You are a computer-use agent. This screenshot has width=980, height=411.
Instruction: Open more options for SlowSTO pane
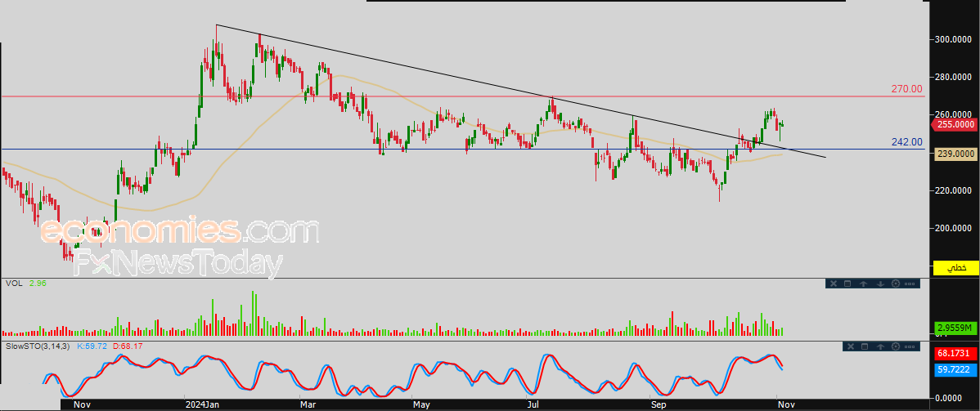point(910,346)
